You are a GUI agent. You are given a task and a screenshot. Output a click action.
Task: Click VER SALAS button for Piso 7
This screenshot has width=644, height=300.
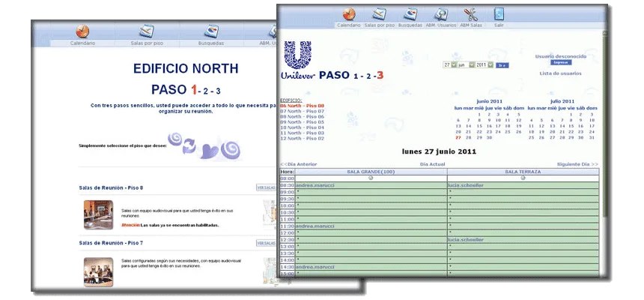coord(266,243)
